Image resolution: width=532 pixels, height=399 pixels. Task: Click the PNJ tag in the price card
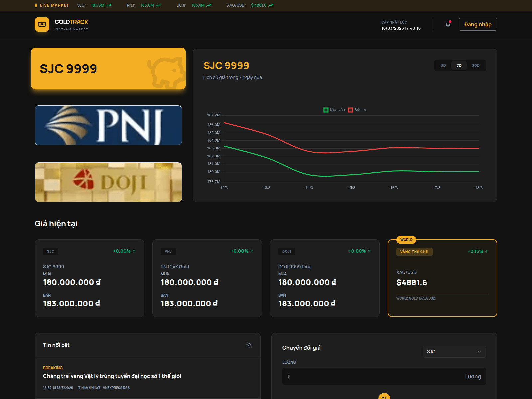click(x=168, y=251)
